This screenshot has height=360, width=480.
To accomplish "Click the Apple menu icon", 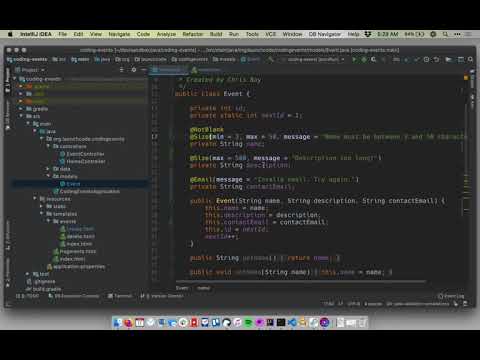I will tap(10, 34).
